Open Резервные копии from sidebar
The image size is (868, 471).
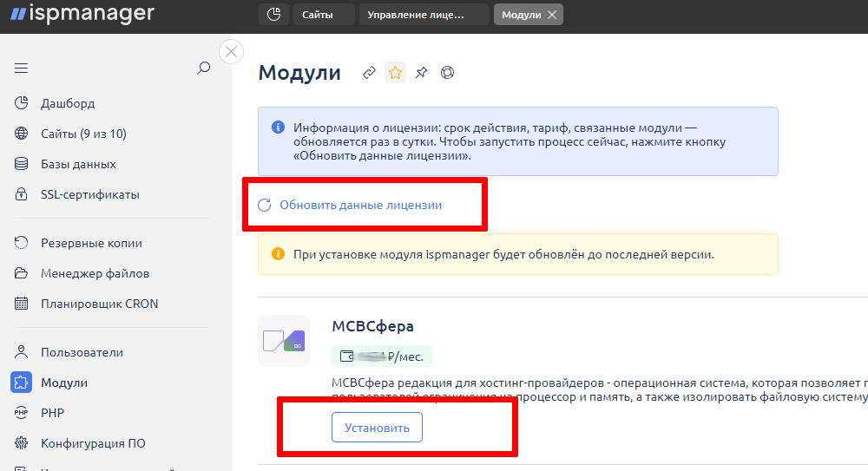[91, 243]
